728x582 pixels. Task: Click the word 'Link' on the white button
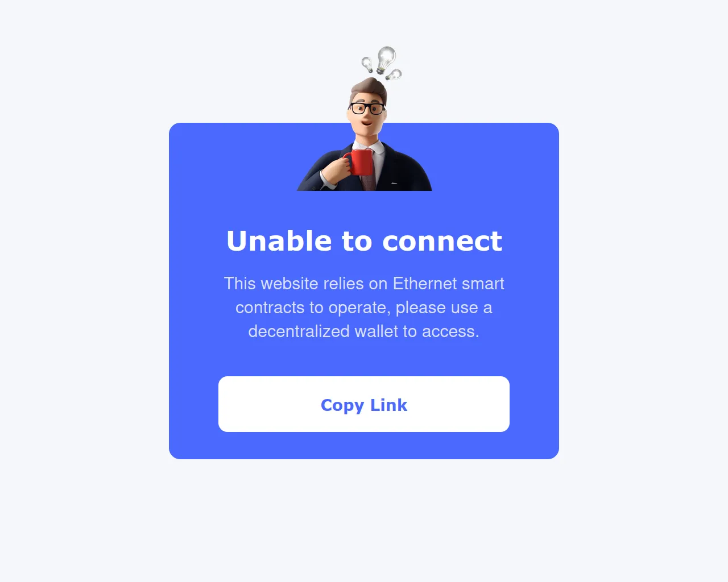coord(388,405)
